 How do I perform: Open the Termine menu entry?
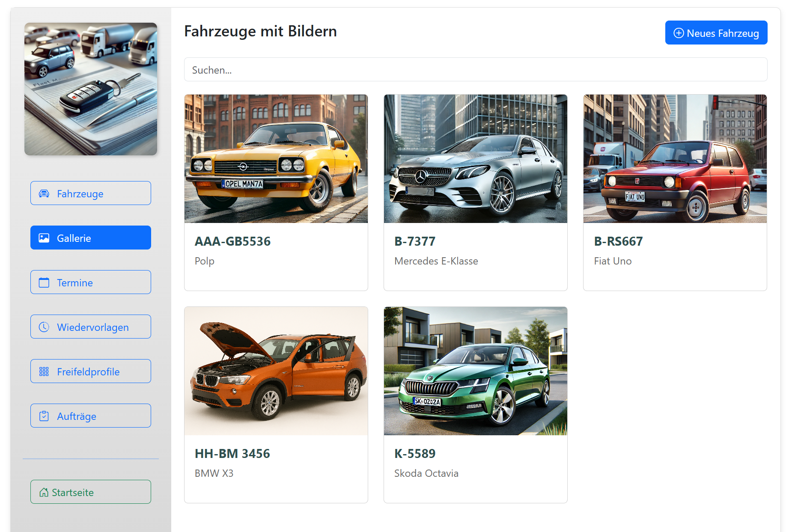(91, 282)
